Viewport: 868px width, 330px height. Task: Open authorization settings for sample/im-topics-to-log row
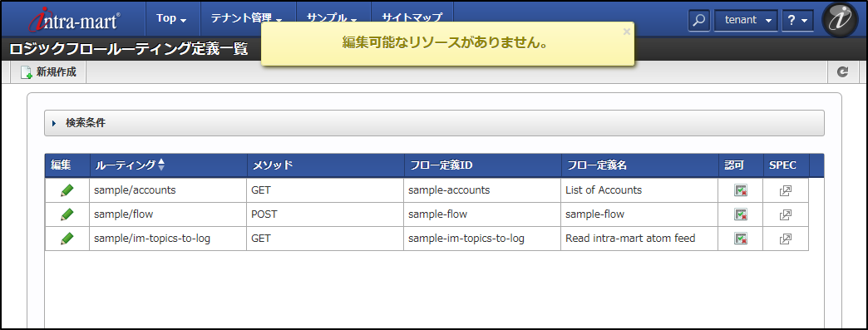click(741, 239)
